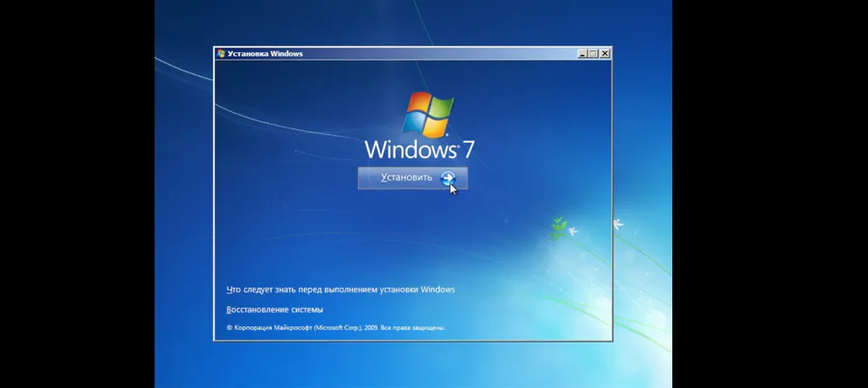Viewport: 868px width, 388px height.
Task: Click the Установка Windows title text
Action: pyautogui.click(x=265, y=54)
